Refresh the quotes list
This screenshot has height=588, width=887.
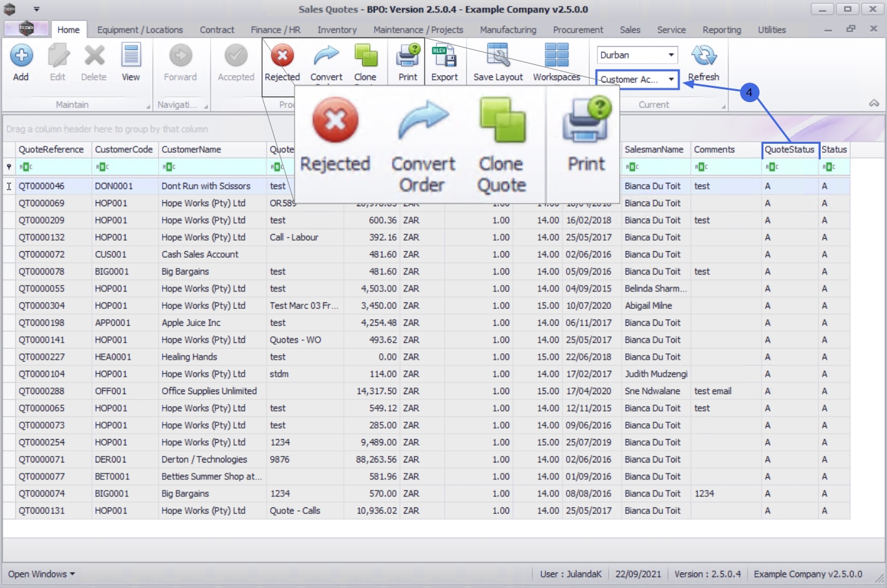point(704,56)
